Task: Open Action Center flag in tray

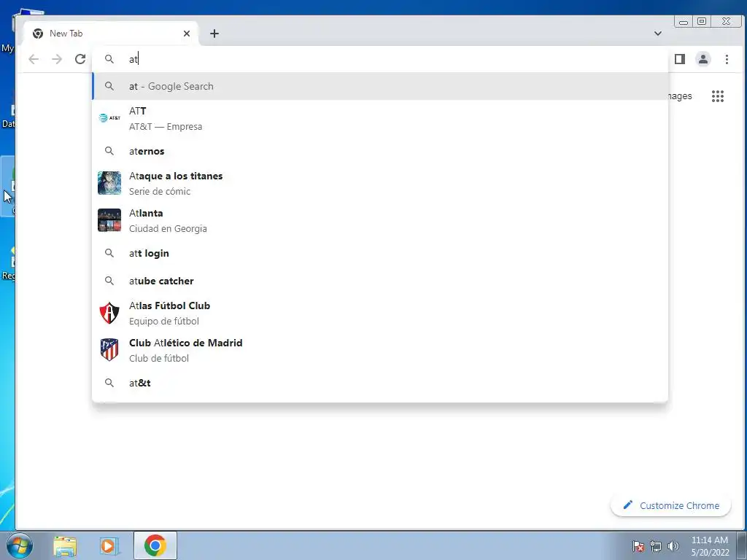Action: (x=638, y=547)
